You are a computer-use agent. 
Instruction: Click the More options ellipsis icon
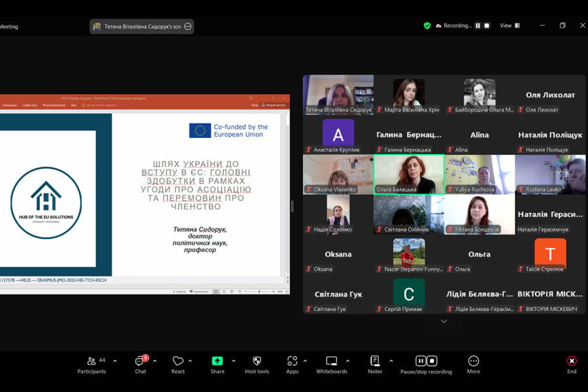pos(474,365)
